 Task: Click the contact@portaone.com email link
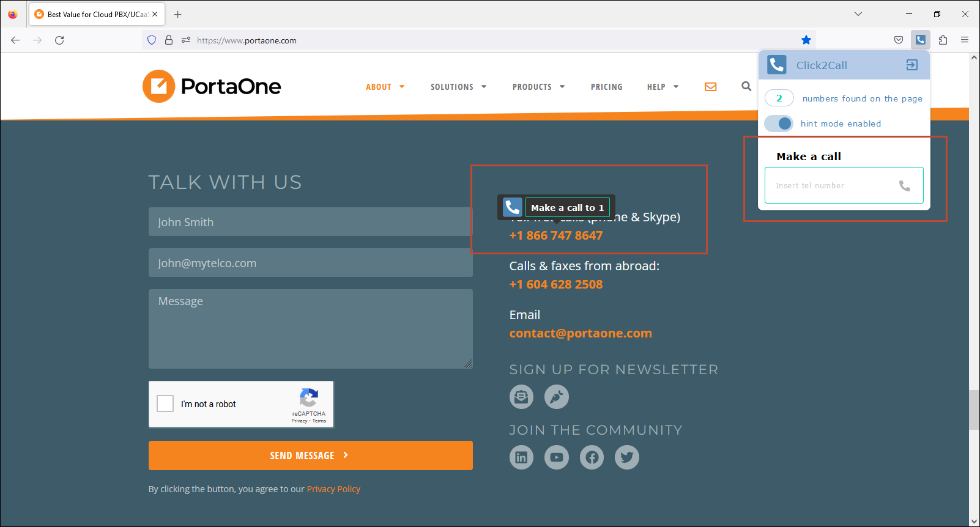[x=581, y=333]
